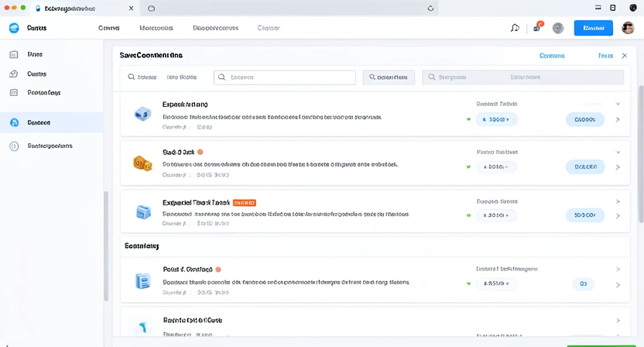Viewport: 644px width, 347px height.
Task: Close the browser tab with X
Action: [131, 9]
